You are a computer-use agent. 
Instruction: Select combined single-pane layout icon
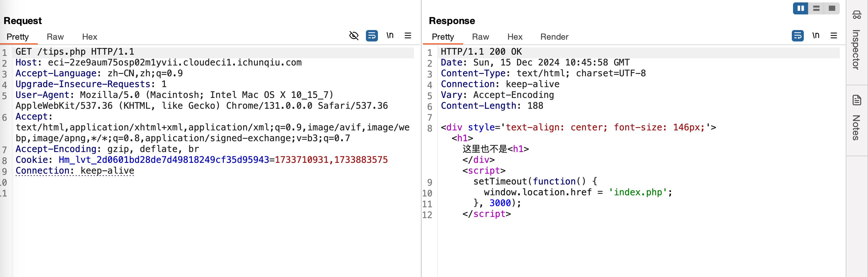tap(832, 8)
